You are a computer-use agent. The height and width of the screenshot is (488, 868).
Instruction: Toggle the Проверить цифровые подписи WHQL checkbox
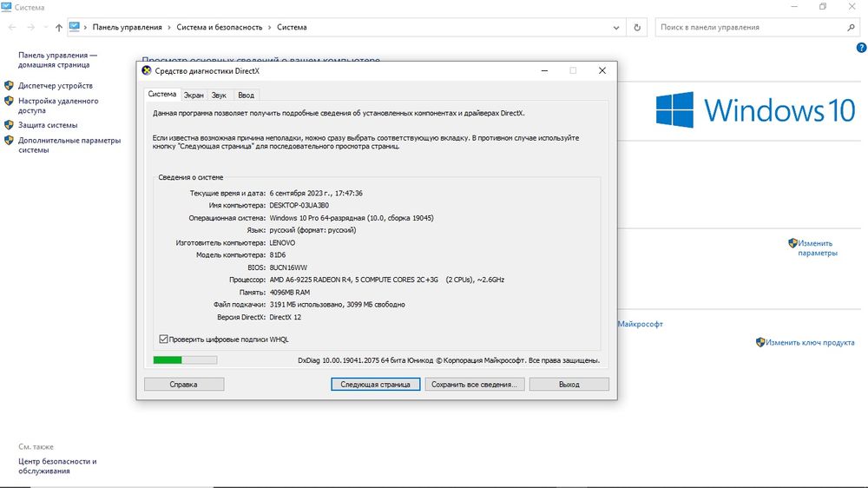click(x=163, y=339)
